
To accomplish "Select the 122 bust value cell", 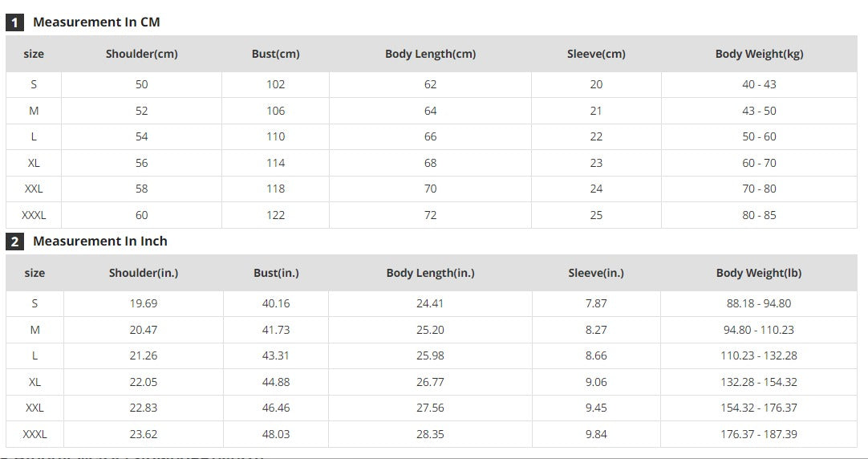I will coord(275,215).
